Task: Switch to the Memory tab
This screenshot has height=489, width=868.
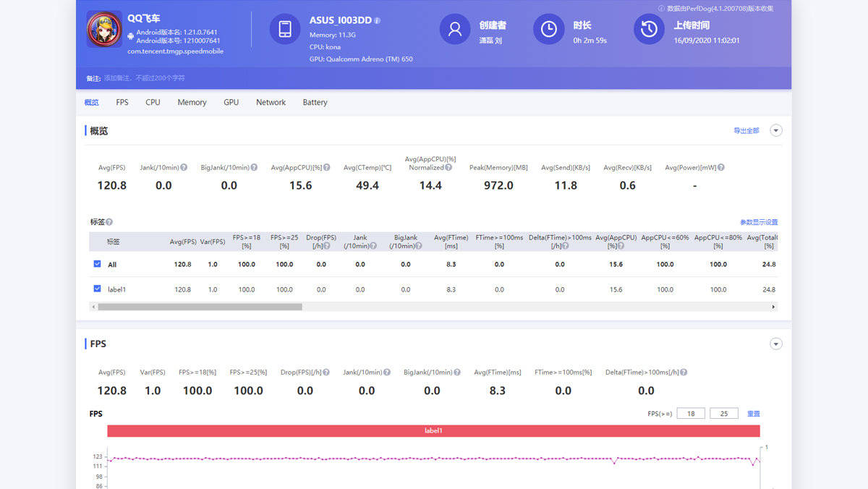Action: (x=192, y=103)
